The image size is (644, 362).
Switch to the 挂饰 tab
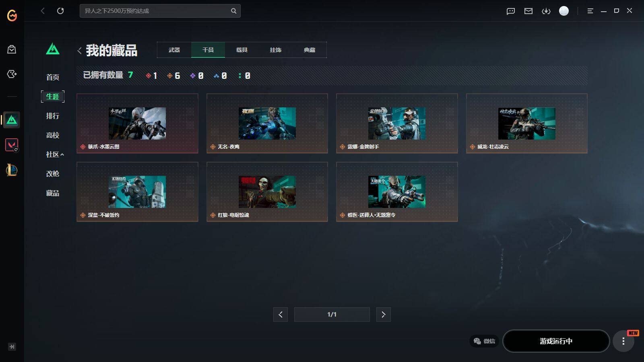[x=276, y=50]
